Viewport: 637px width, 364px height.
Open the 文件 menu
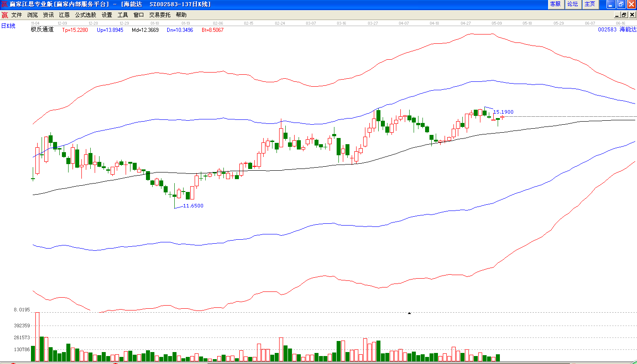tap(16, 15)
